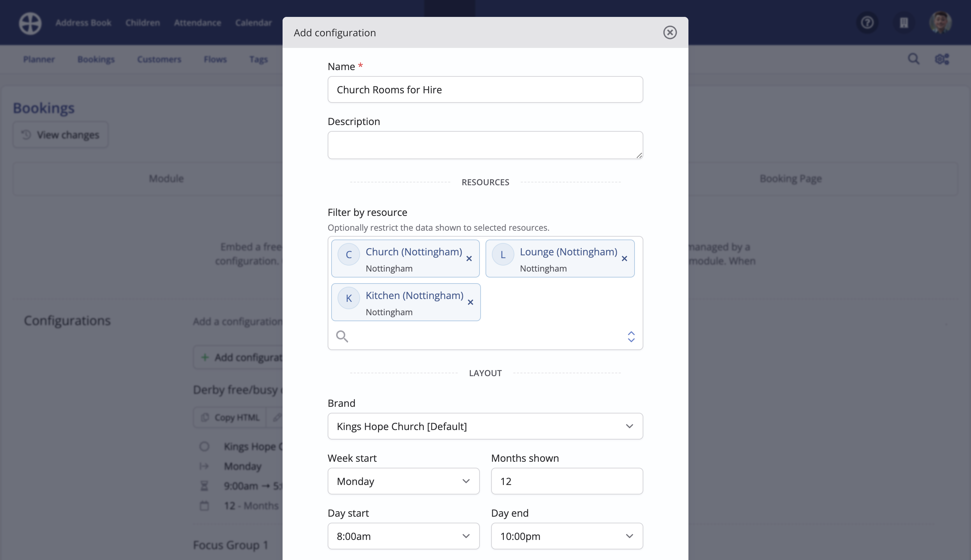
Task: Click the '12 - Months' detail row
Action: pyautogui.click(x=251, y=506)
